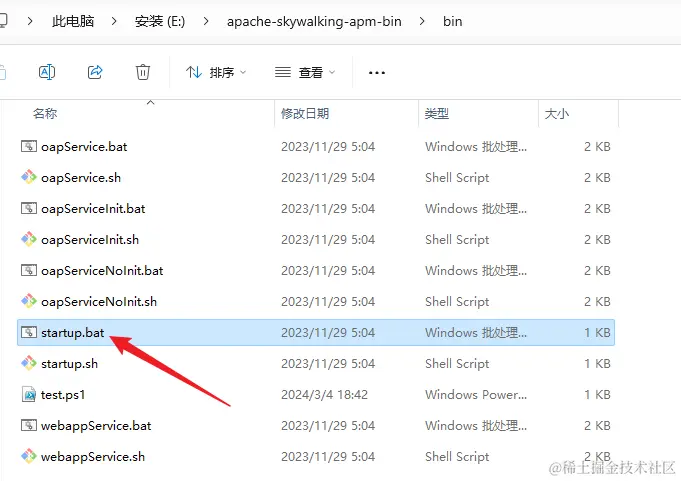
Task: Click the 2 KB size of oapServiceInit.sh
Action: pos(597,240)
